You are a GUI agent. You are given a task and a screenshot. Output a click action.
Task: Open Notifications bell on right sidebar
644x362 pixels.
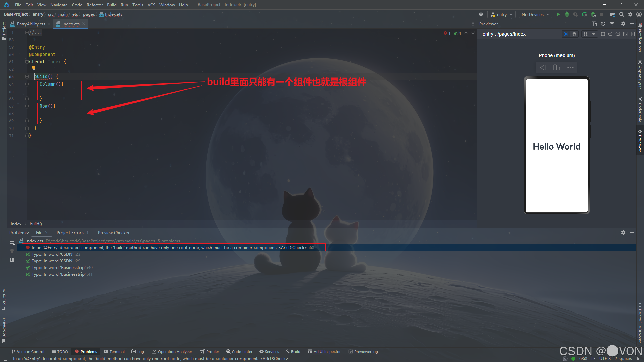pos(640,38)
